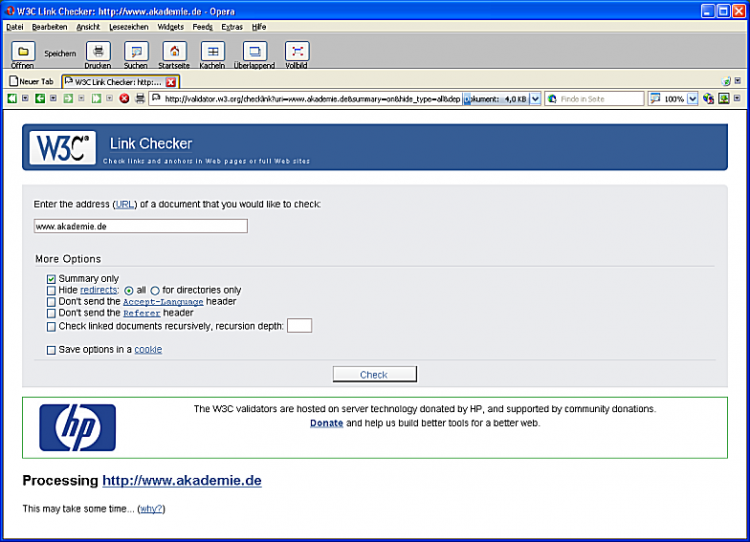
Task: Tile windows with Kacheln icon
Action: (x=212, y=51)
